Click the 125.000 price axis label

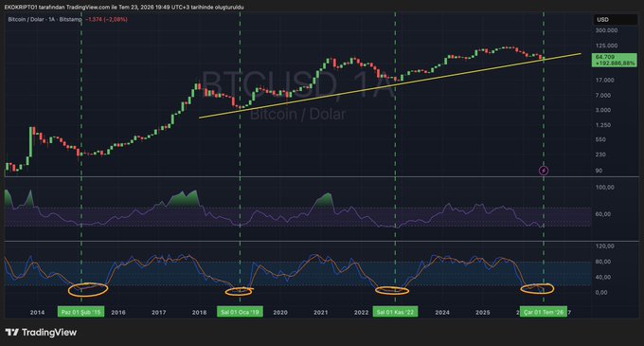(x=606, y=46)
